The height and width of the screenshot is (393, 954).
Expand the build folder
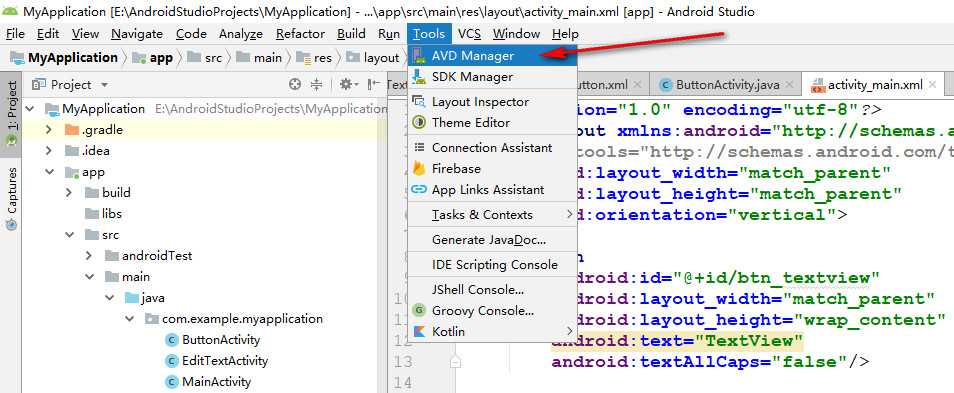coord(70,193)
